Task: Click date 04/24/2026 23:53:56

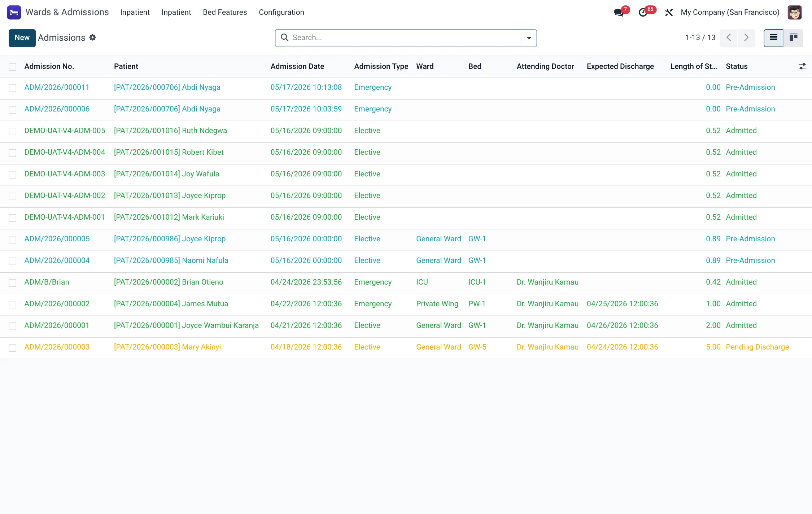Action: tap(306, 282)
